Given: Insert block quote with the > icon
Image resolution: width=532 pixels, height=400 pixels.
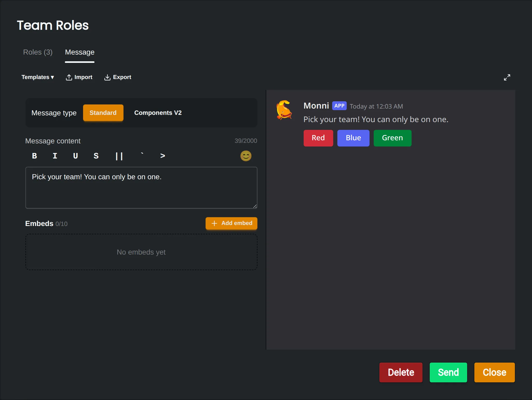Looking at the screenshot, I should (162, 156).
